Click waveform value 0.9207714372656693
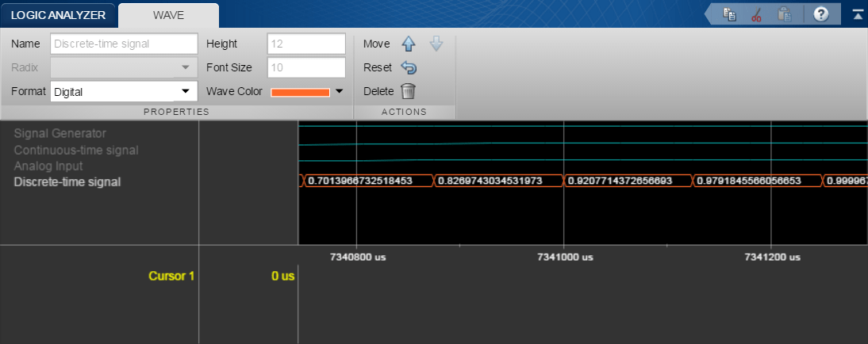868x344 pixels. click(620, 181)
